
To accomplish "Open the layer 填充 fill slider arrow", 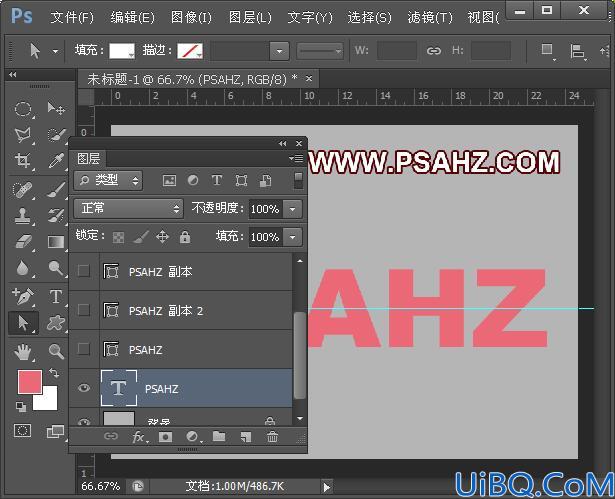I will click(293, 237).
